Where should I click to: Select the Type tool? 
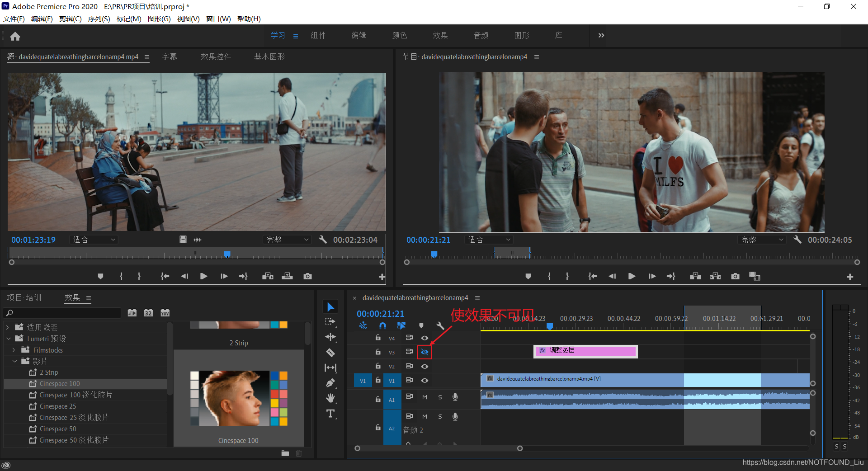[x=330, y=414]
